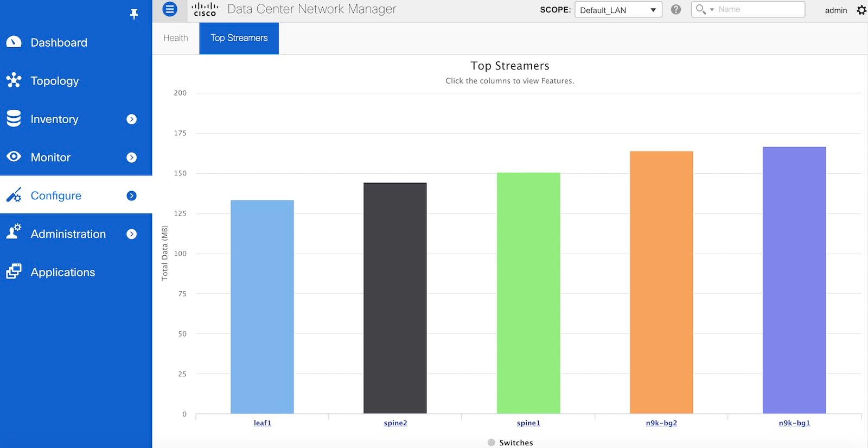868x448 pixels.
Task: Click the Dashboard gauge icon
Action: [14, 42]
